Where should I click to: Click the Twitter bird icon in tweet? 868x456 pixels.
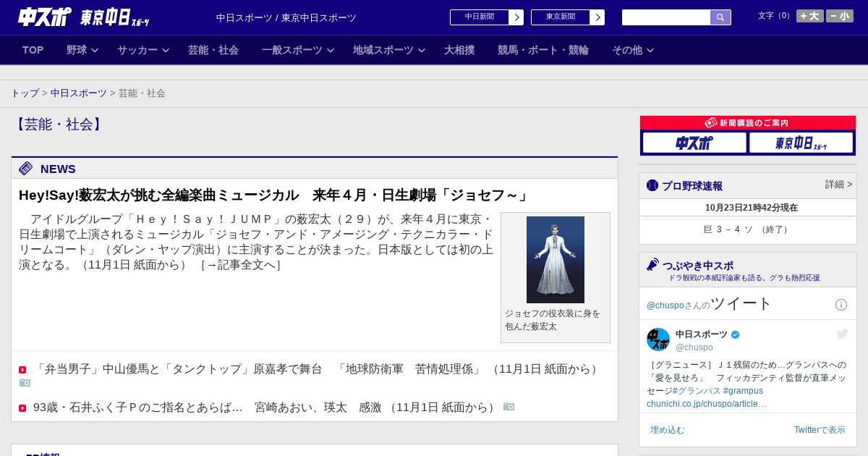coord(842,334)
